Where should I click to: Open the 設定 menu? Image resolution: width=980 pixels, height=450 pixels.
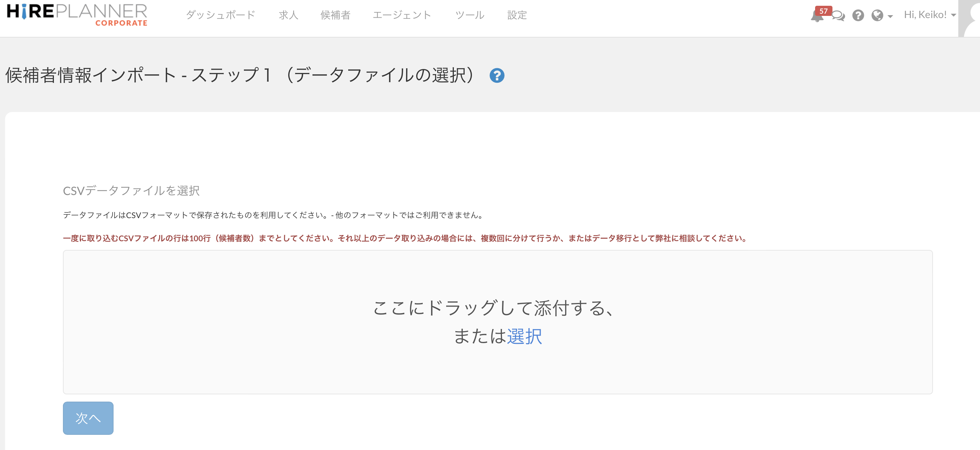point(516,15)
